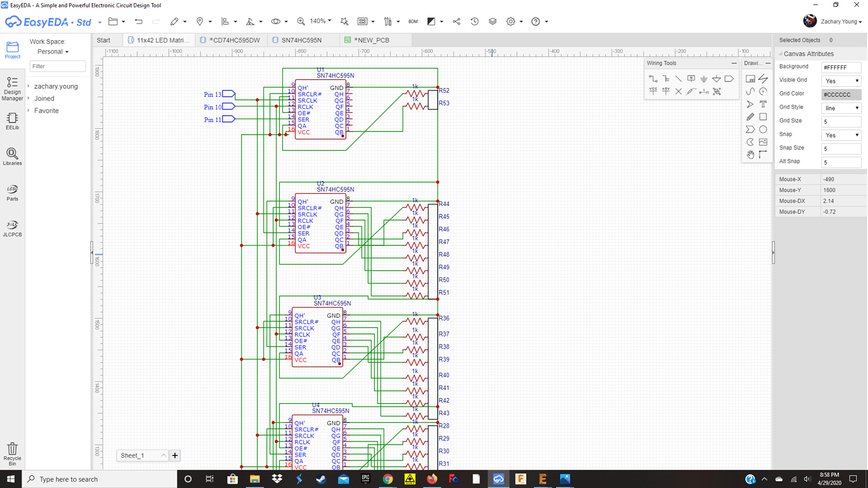Click the Filter input field
Image resolution: width=868 pixels, height=488 pixels.
click(x=57, y=65)
